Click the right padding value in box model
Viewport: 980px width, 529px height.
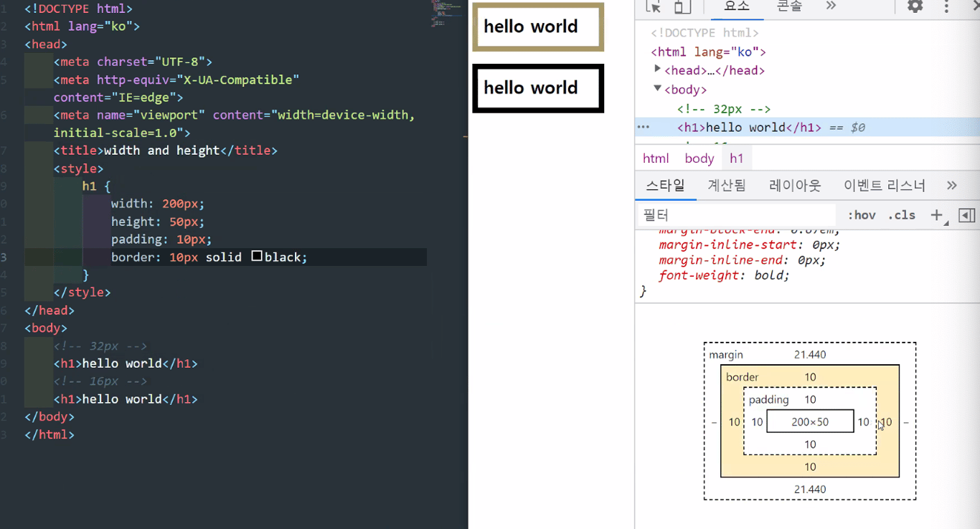click(x=863, y=422)
